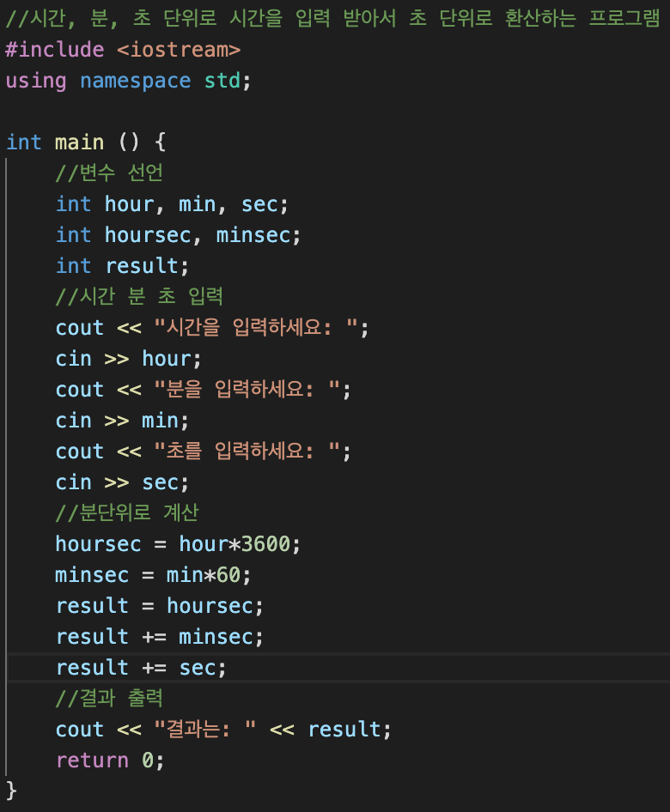Click the 'cin >> sec;' line

click(122, 482)
